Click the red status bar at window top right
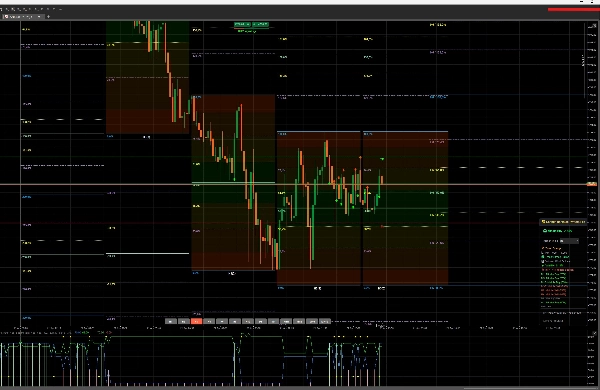The image size is (600, 390). pos(573,10)
